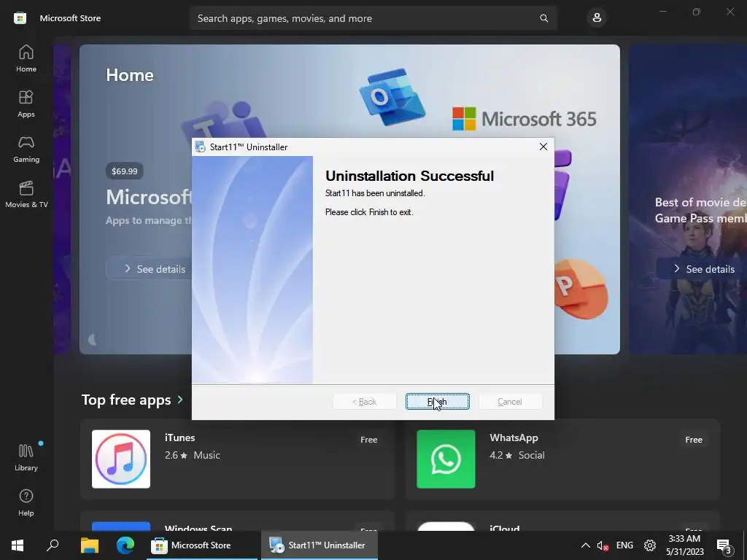Image resolution: width=747 pixels, height=560 pixels.
Task: Open taskbar search magnifier
Action: (53, 545)
